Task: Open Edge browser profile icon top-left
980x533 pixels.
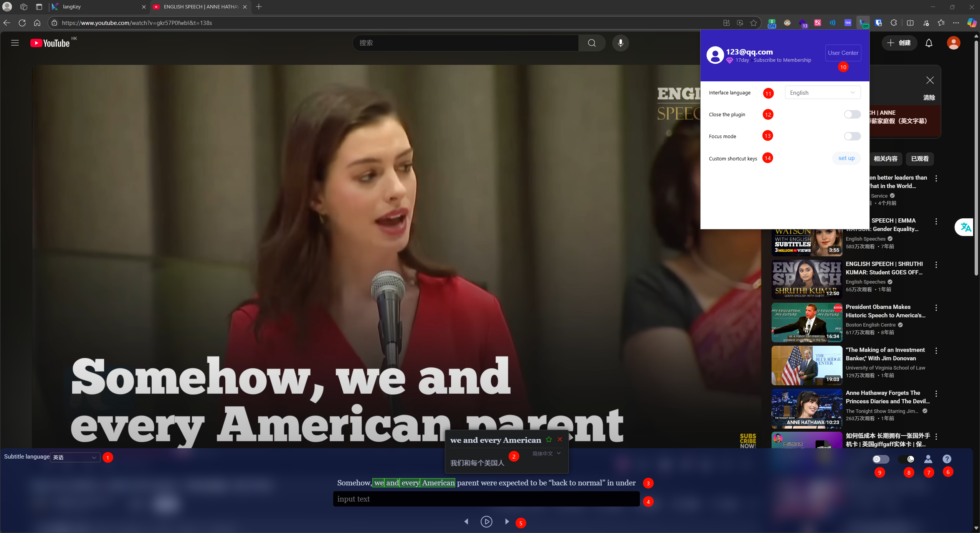Action: coord(7,7)
